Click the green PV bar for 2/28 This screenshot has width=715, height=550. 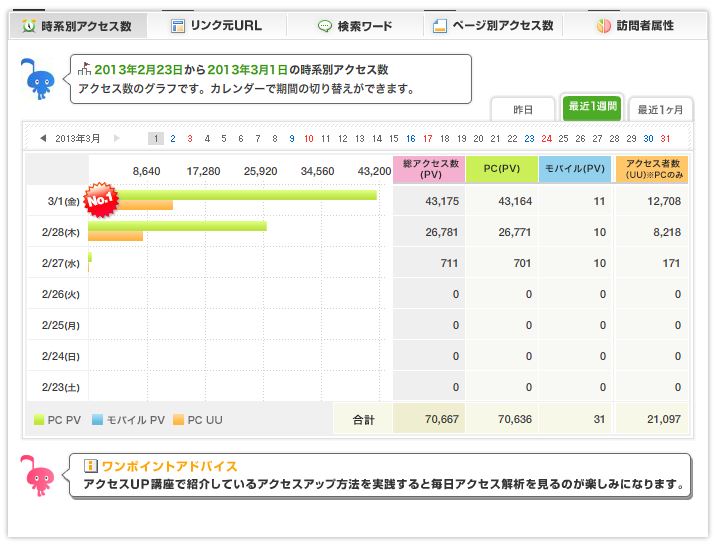coord(177,226)
